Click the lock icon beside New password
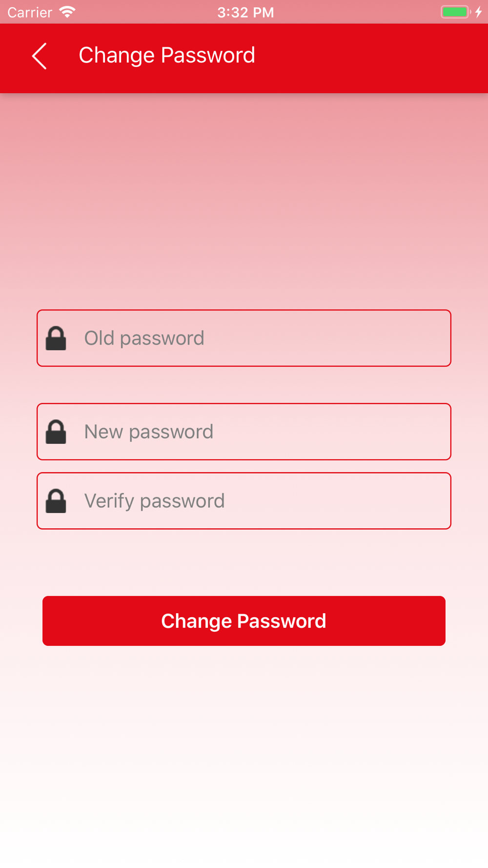This screenshot has width=488, height=868. (x=56, y=432)
